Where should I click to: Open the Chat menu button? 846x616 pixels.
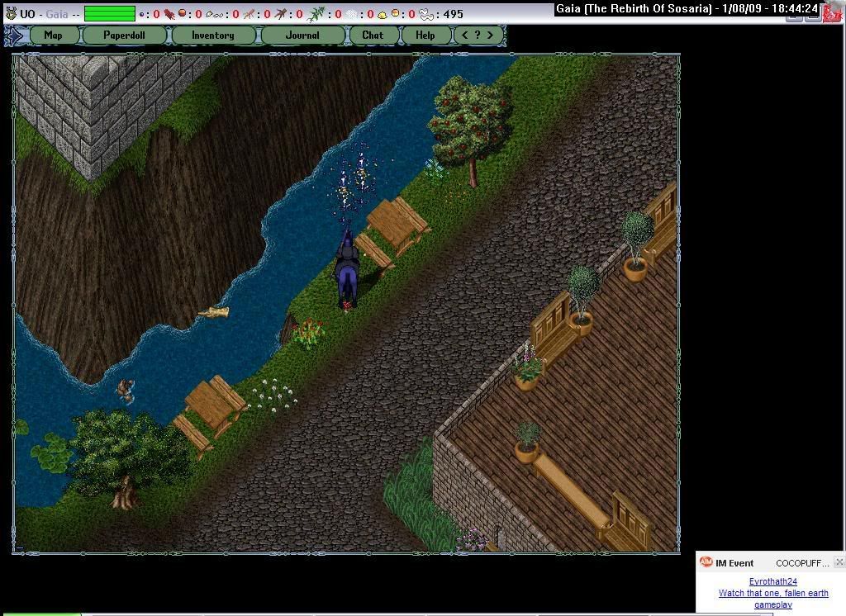(x=373, y=35)
